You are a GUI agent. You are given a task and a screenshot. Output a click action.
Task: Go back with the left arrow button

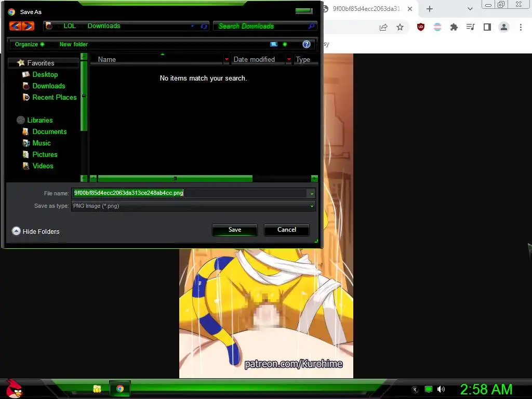pyautogui.click(x=15, y=26)
